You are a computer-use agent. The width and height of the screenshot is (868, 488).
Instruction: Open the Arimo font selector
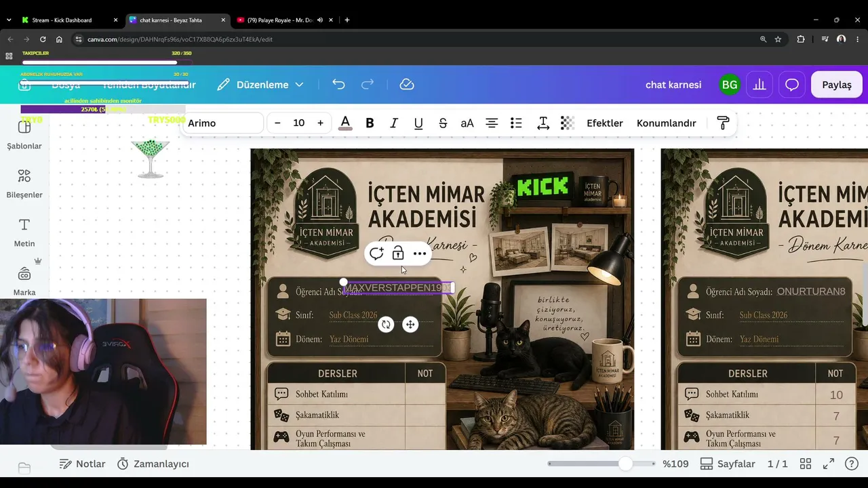pos(223,123)
